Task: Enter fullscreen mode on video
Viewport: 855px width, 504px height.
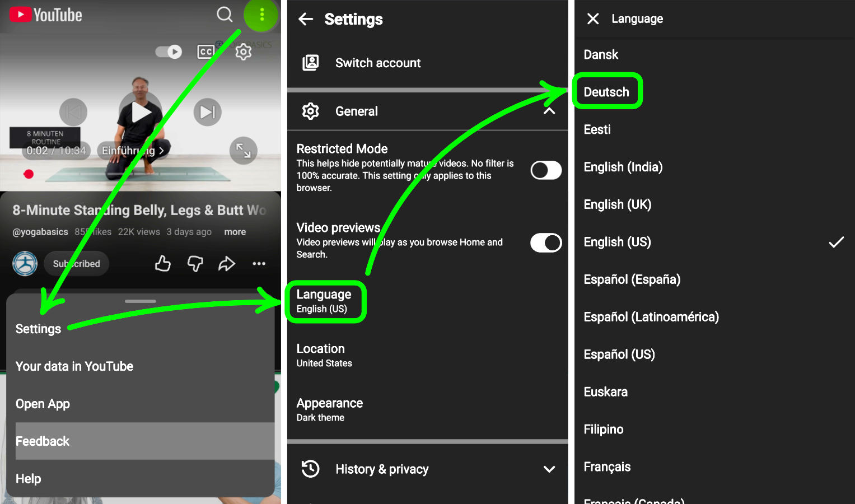Action: coord(244,151)
